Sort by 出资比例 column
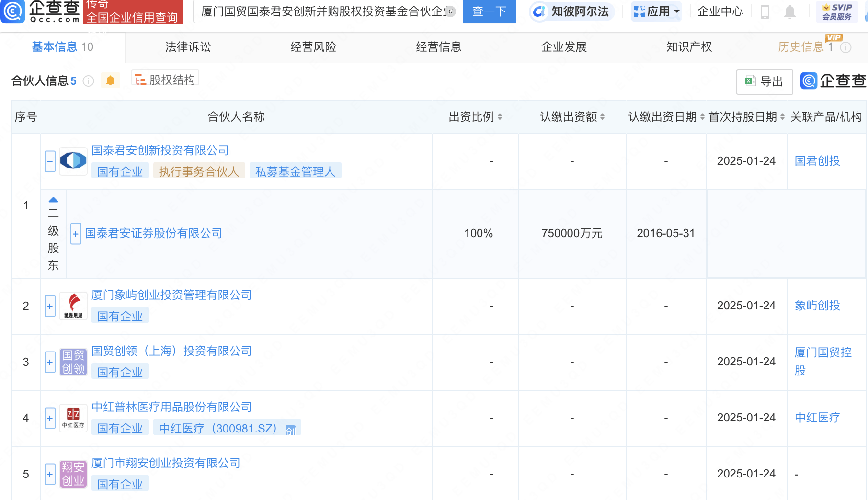 [x=500, y=116]
